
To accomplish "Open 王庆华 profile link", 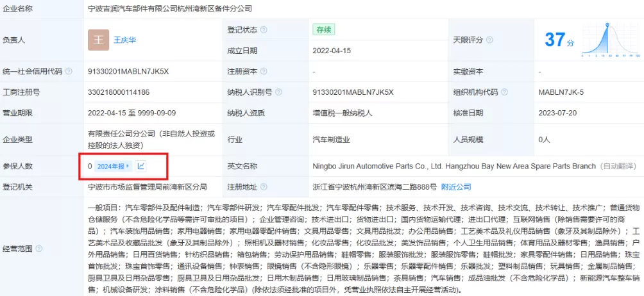I will click(125, 40).
